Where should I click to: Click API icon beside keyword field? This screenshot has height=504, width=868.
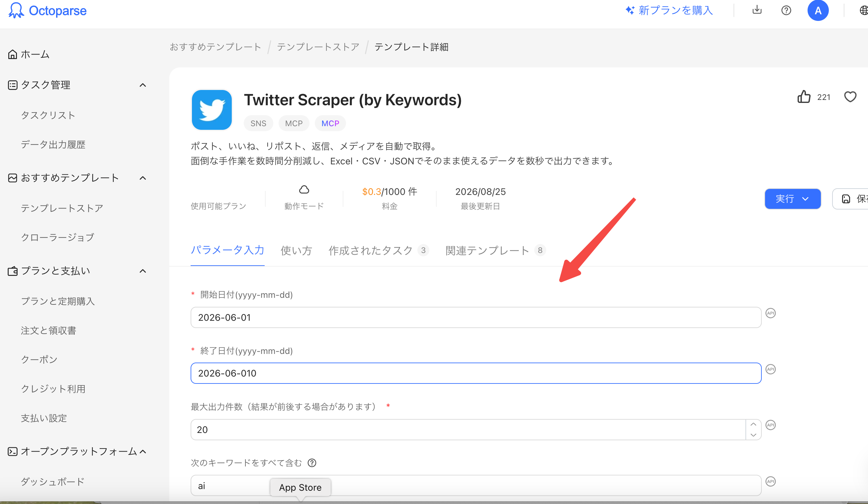[x=770, y=481]
